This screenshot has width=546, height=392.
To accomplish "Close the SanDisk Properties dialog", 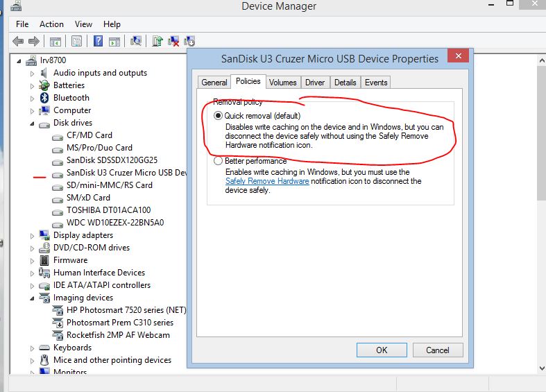I will (x=459, y=56).
